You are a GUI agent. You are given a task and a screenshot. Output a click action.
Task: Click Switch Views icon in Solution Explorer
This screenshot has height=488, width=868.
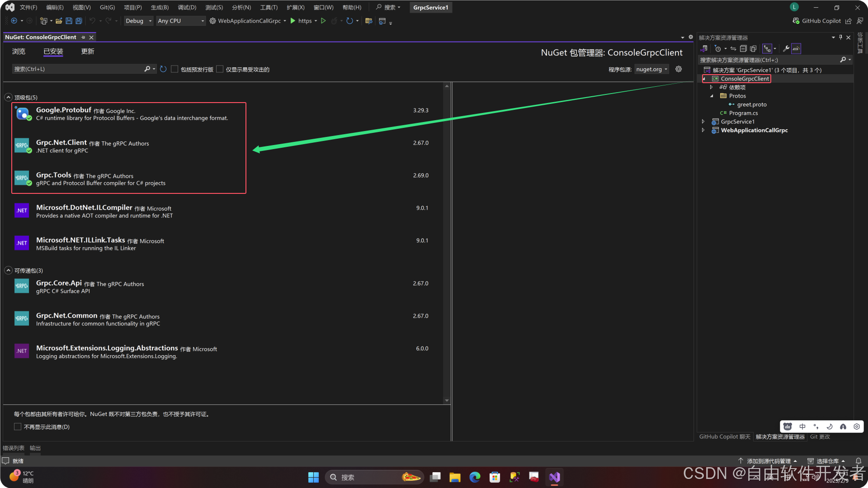[x=704, y=49]
